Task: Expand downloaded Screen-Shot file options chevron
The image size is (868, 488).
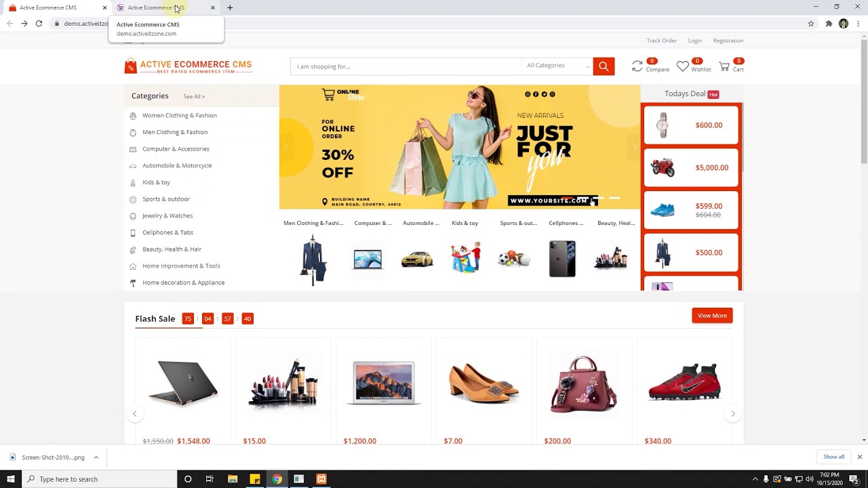Action: click(96, 457)
